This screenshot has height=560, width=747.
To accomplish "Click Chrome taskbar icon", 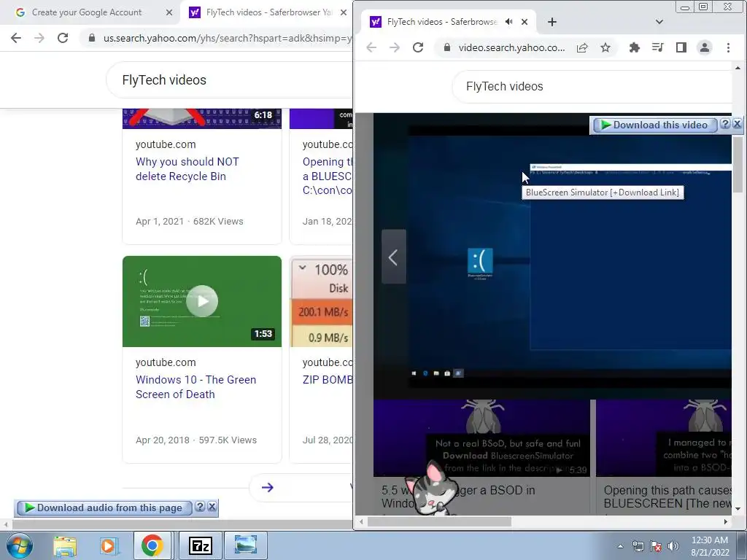I will [152, 545].
